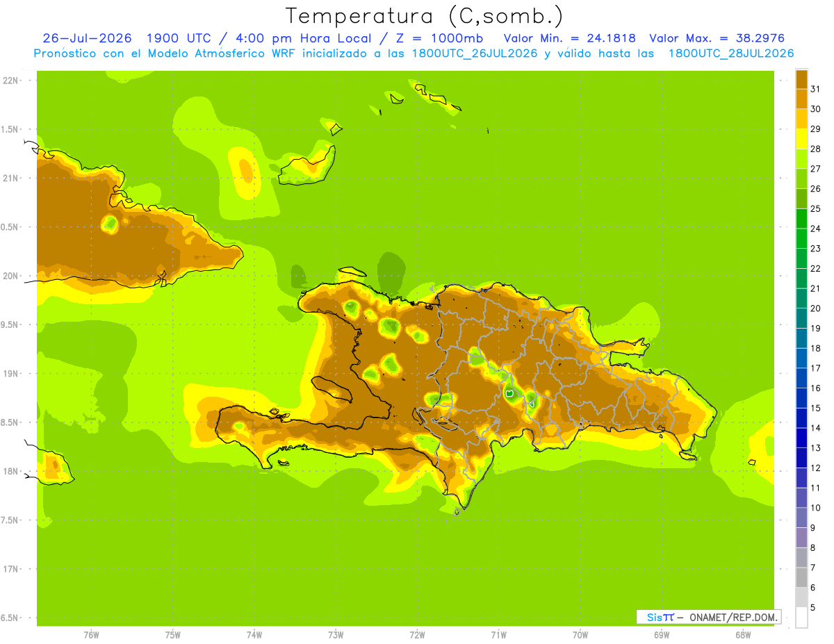Click the "Valor Min. = 24.1818" readout
The height and width of the screenshot is (644, 834).
pos(569,38)
